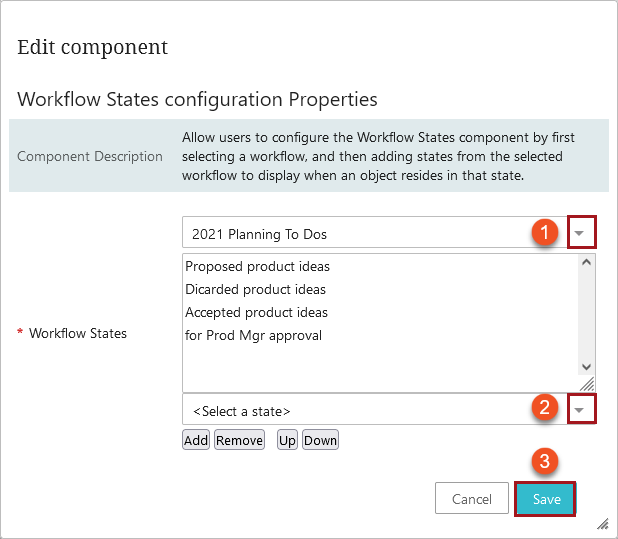Click the Save button
Image resolution: width=618 pixels, height=539 pixels.
tap(545, 498)
